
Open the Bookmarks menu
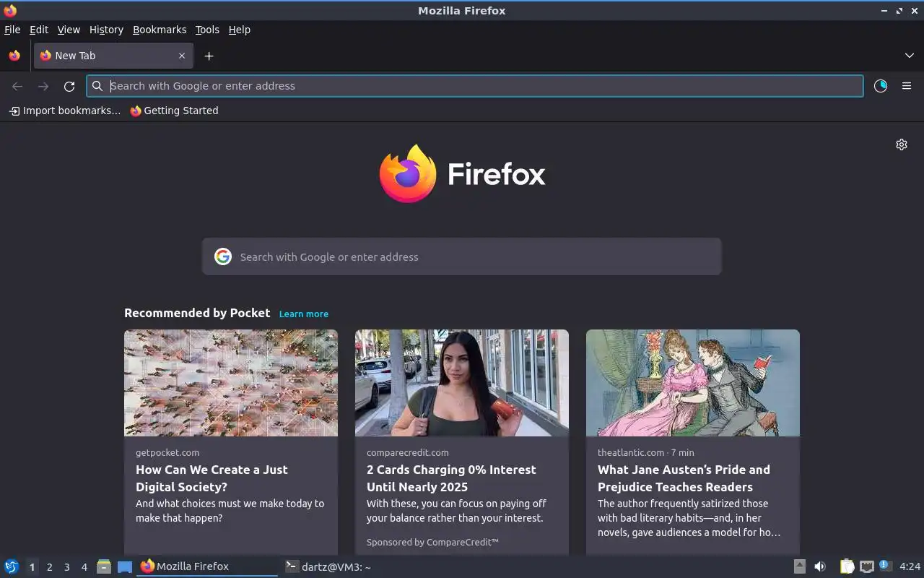(160, 30)
